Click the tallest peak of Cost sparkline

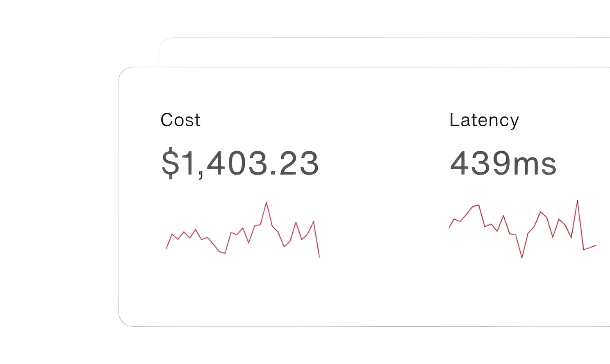[x=266, y=202]
